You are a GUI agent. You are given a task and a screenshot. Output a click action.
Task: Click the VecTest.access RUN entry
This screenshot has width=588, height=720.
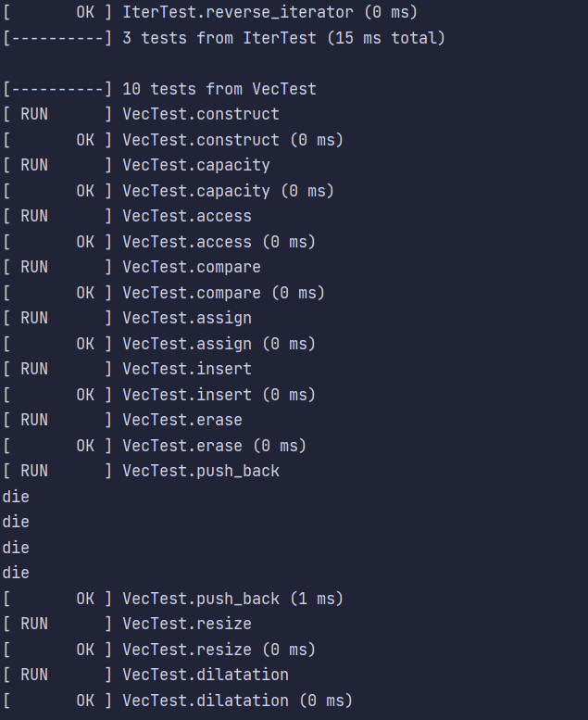[x=127, y=216]
